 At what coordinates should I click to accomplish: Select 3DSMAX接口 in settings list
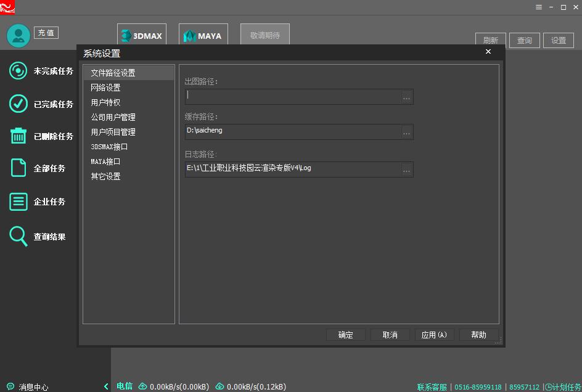[109, 147]
